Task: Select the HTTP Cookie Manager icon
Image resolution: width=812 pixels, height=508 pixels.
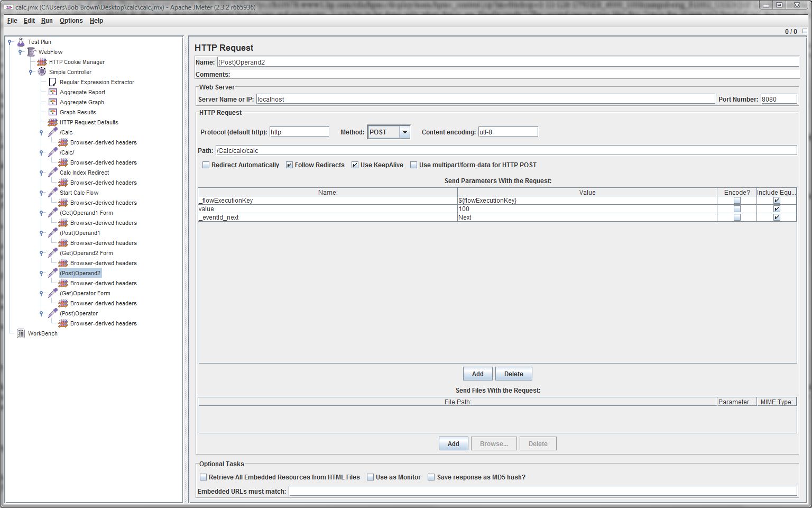Action: pyautogui.click(x=42, y=62)
